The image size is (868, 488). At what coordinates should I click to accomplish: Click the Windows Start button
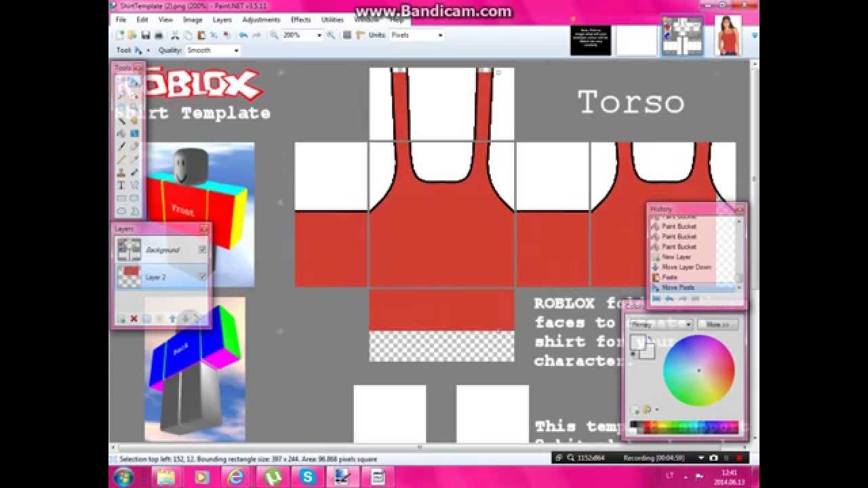pyautogui.click(x=124, y=476)
